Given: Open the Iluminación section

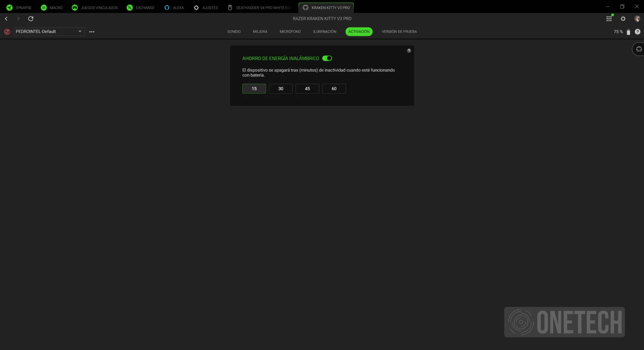Looking at the screenshot, I should point(324,32).
